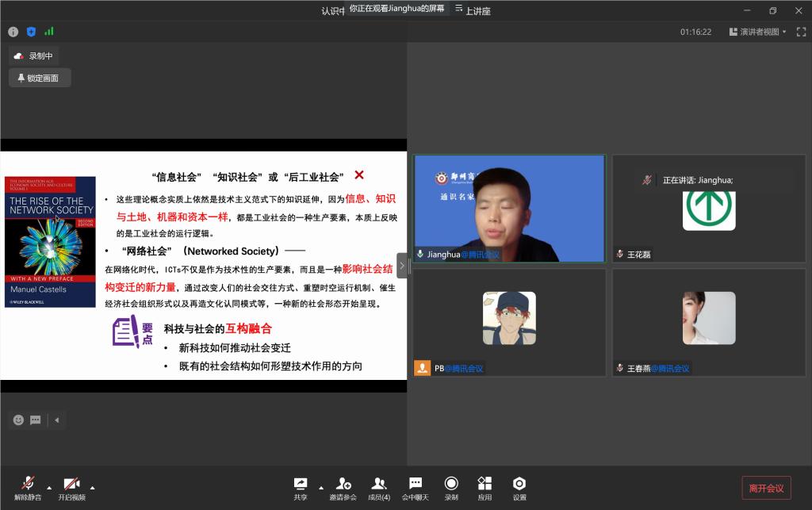Select PB participant video tile
812x510 pixels.
pyautogui.click(x=509, y=322)
